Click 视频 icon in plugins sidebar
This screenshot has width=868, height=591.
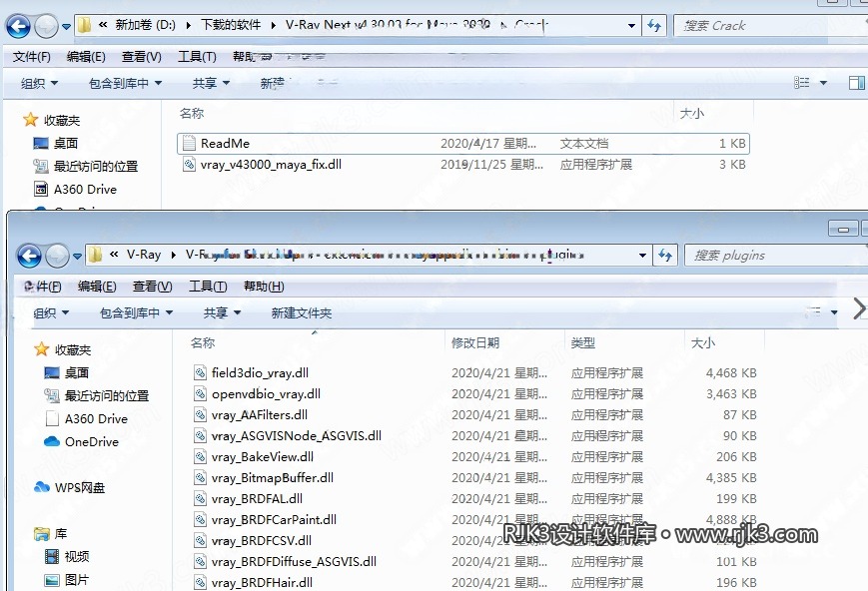52,556
